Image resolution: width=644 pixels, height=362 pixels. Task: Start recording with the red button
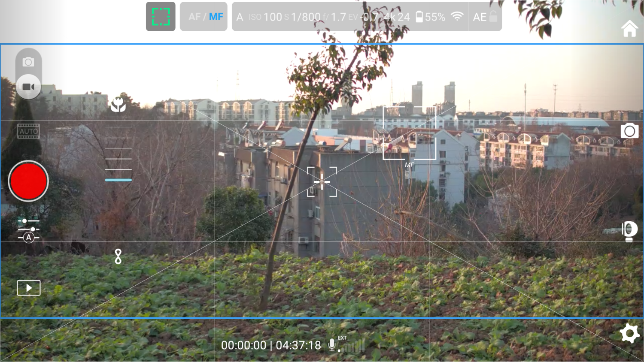(28, 181)
